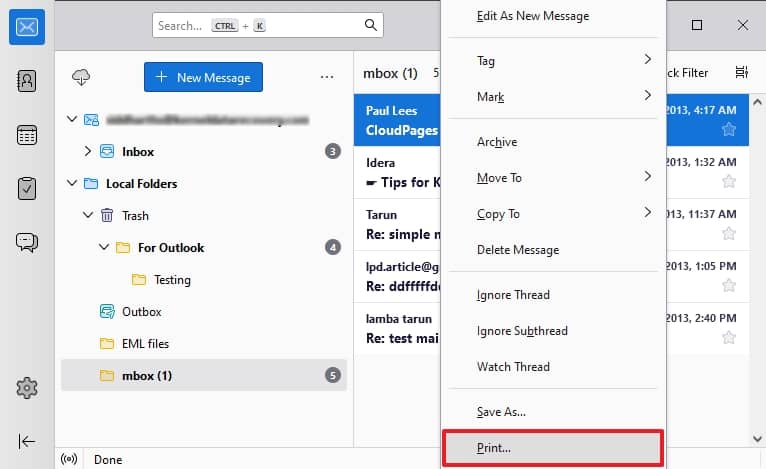Screen dimensions: 766x469
Task: Open the Move To submenu
Action: 553,177
